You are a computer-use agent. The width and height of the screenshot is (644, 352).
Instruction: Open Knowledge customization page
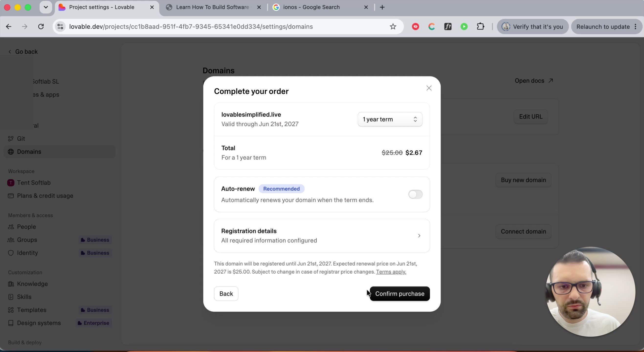pyautogui.click(x=59, y=284)
